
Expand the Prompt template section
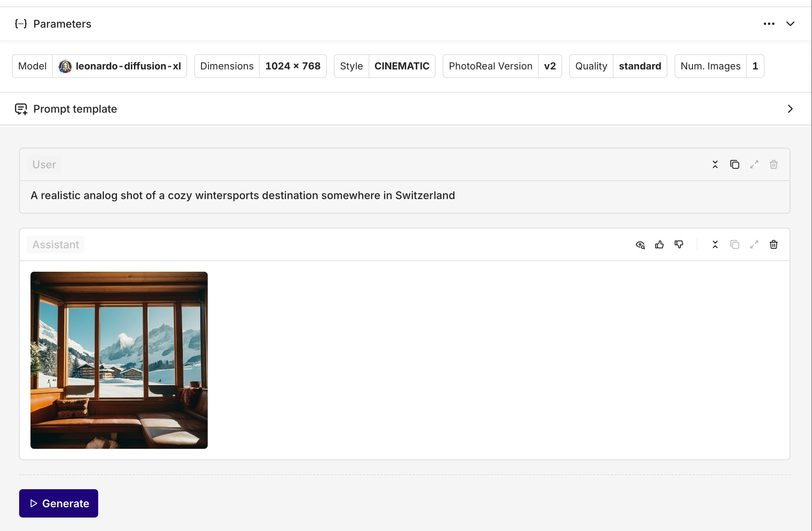coord(790,109)
